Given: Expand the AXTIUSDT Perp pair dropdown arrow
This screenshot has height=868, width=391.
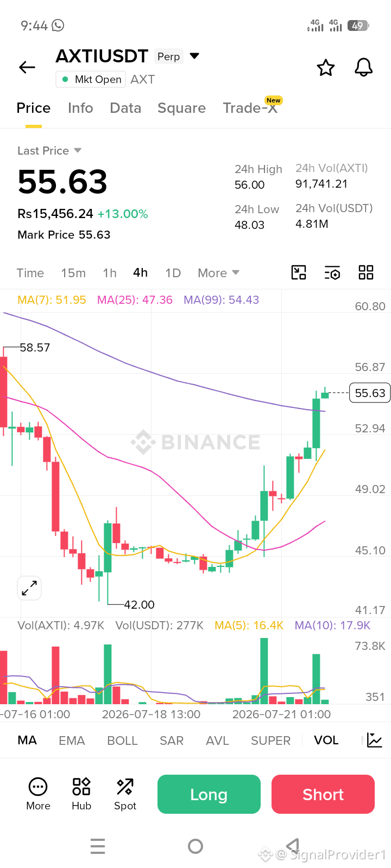Looking at the screenshot, I should 194,56.
